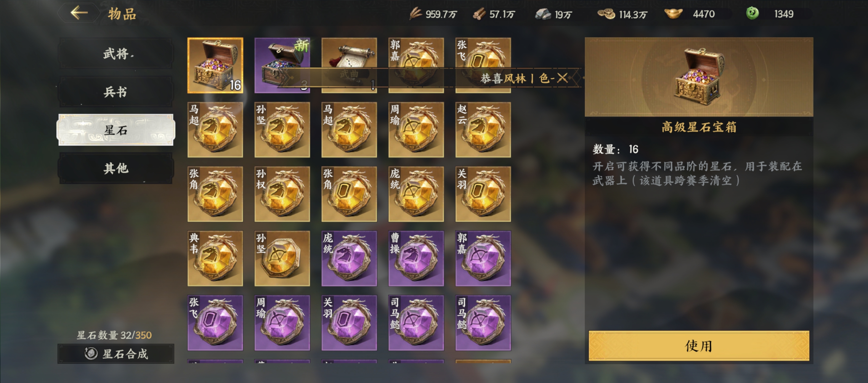Select the new purple treasure chest item
Viewport: 868px width, 383px height.
tap(282, 65)
